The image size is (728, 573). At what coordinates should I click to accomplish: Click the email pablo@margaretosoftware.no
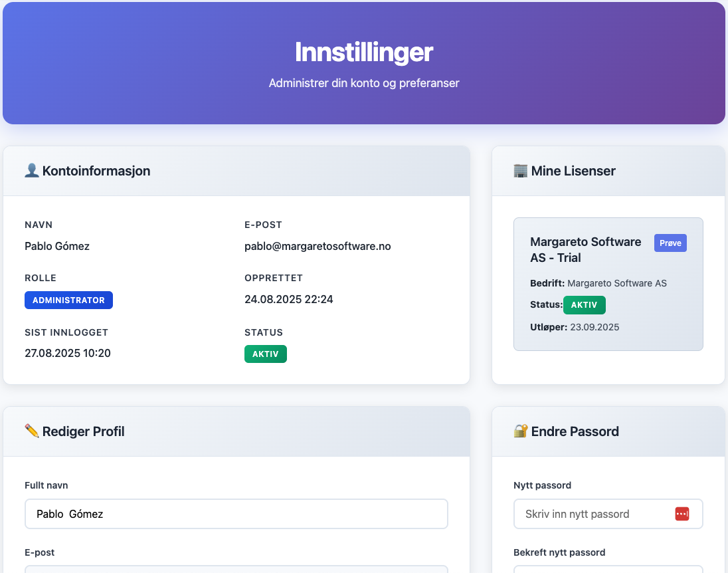tap(318, 246)
